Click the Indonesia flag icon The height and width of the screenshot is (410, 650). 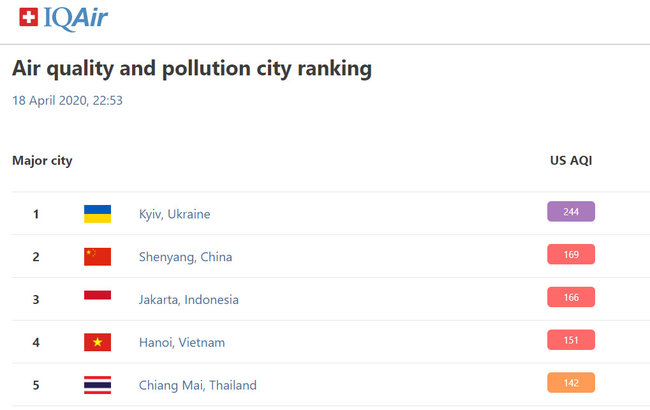click(x=97, y=299)
